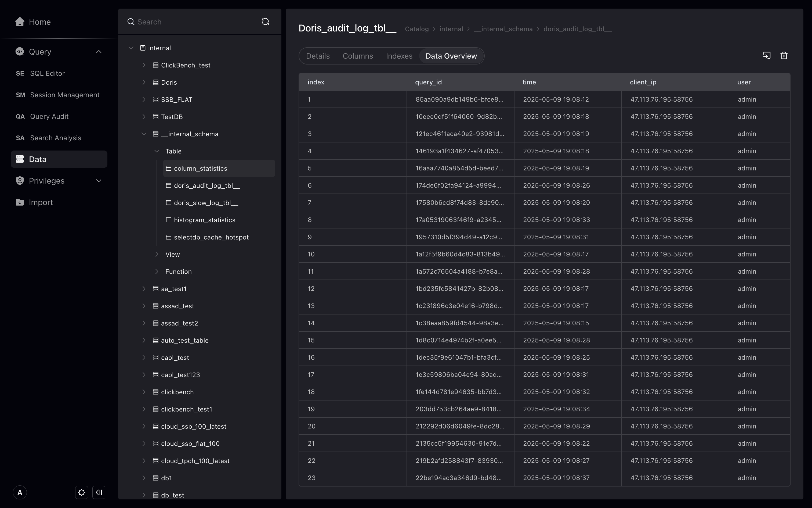Click the table icon of column_statistics
This screenshot has height=508, width=812.
169,168
